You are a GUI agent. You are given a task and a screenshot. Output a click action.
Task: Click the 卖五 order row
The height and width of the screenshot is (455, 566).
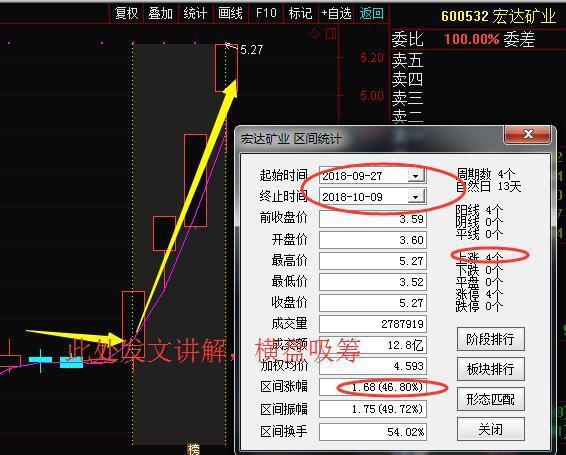(x=407, y=60)
